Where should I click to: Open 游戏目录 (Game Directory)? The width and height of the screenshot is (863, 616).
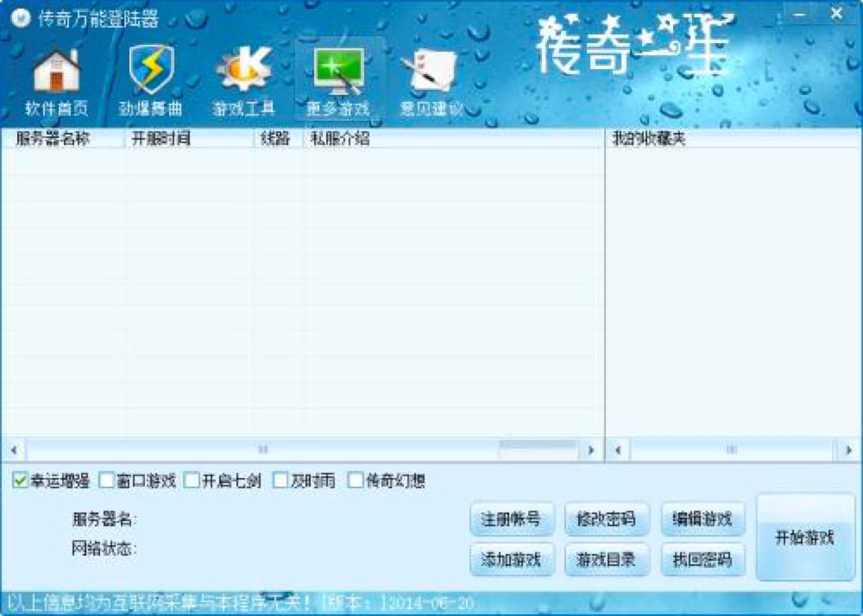tap(607, 560)
